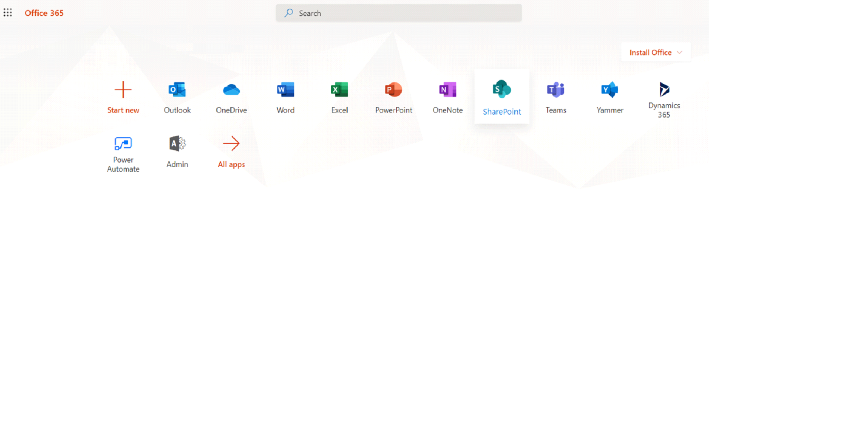Launch Dynamics 365
This screenshot has width=868, height=431.
click(664, 99)
